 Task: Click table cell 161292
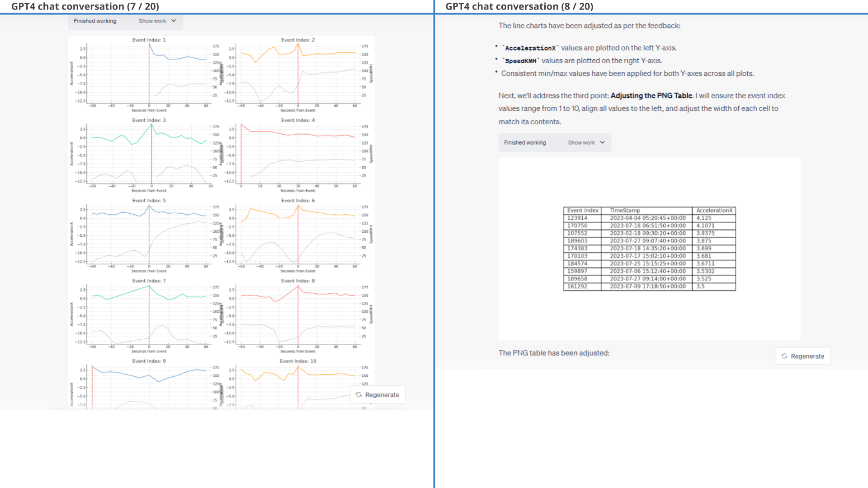coord(582,286)
